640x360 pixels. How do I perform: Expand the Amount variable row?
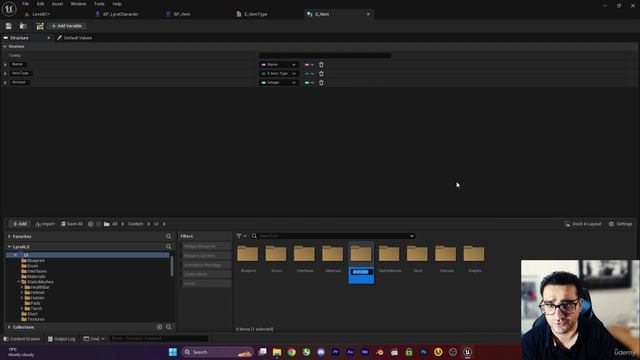click(5, 82)
